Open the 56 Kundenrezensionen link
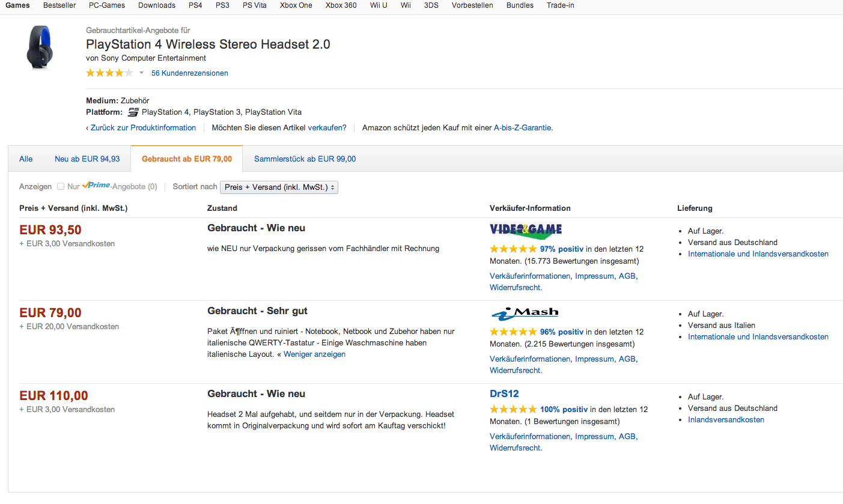 pyautogui.click(x=190, y=73)
